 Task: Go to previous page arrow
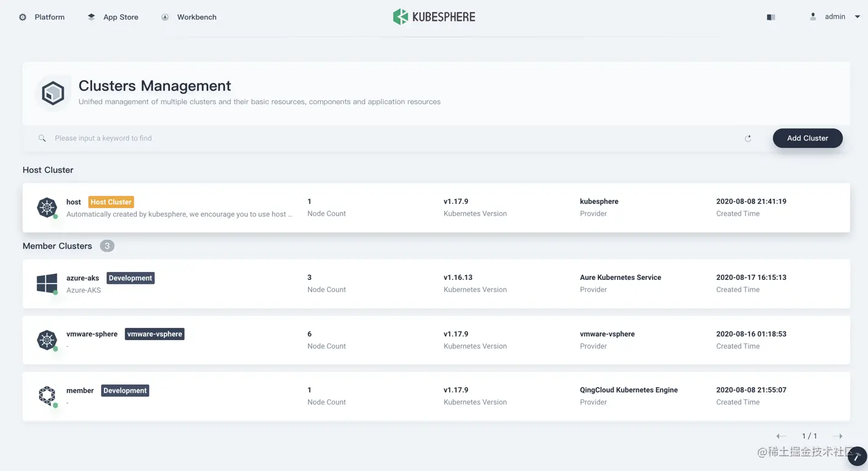tap(781, 436)
